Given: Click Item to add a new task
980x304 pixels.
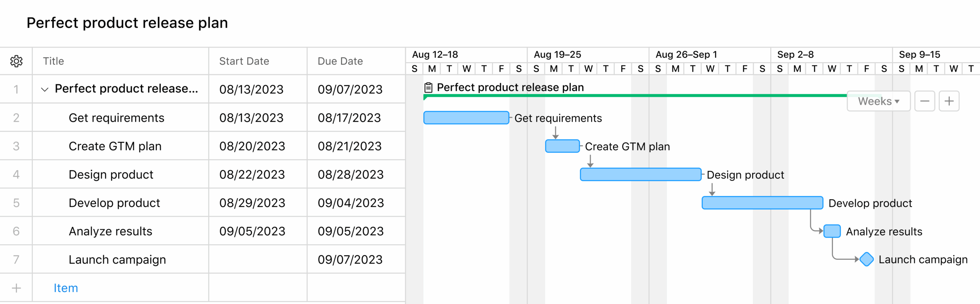Looking at the screenshot, I should click(65, 288).
